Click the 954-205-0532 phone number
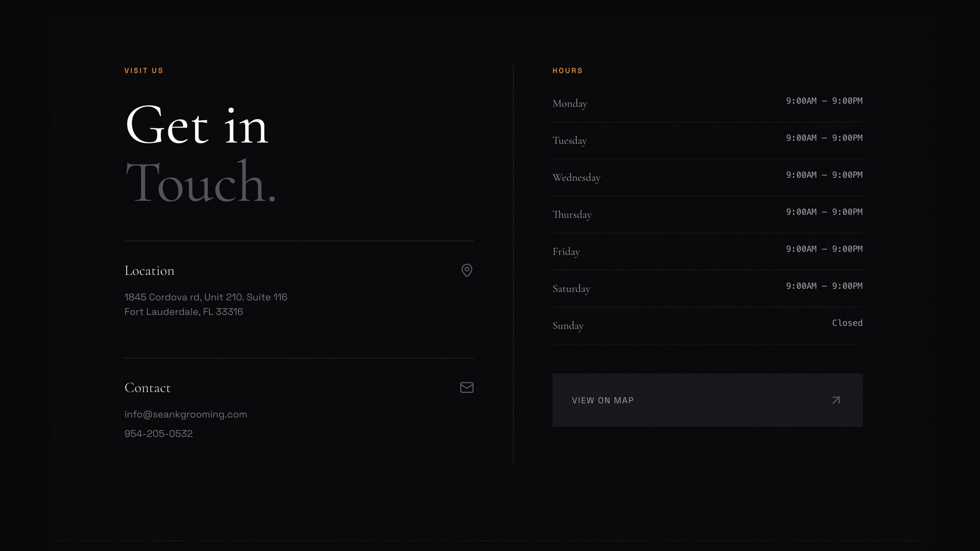The image size is (980, 551). (x=158, y=434)
